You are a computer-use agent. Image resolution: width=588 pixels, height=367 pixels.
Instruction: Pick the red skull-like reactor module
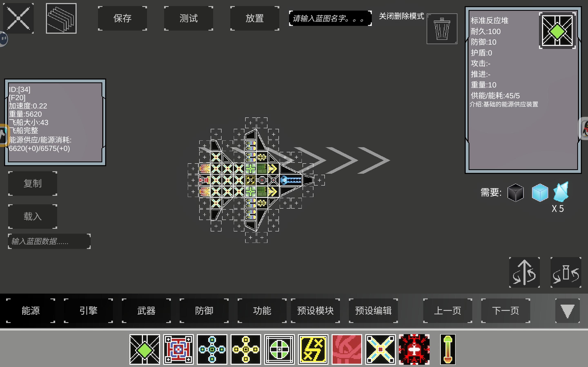pyautogui.click(x=414, y=349)
